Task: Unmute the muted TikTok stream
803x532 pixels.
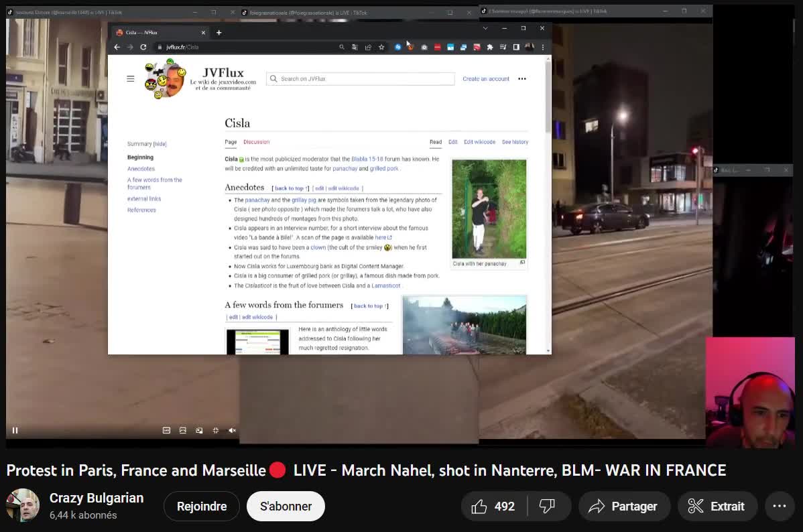Action: click(x=232, y=430)
